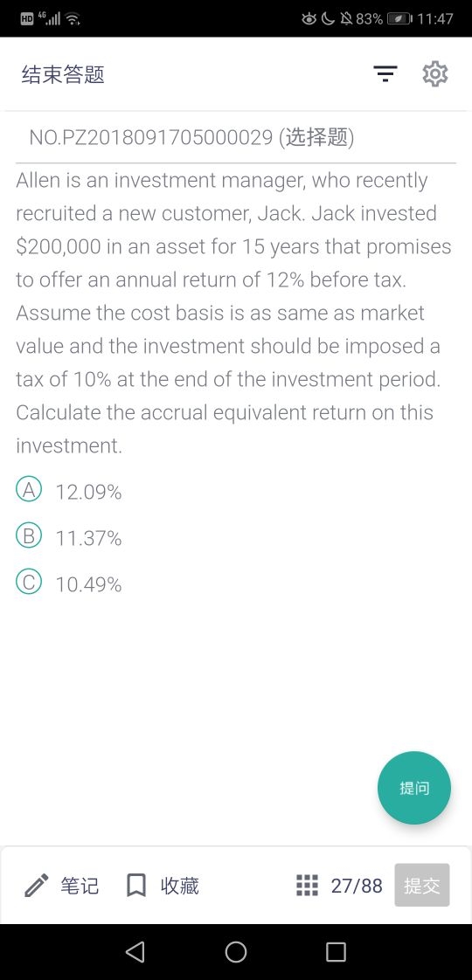This screenshot has height=980, width=472.
Task: Tap the bookmark 收藏 icon
Action: click(136, 886)
